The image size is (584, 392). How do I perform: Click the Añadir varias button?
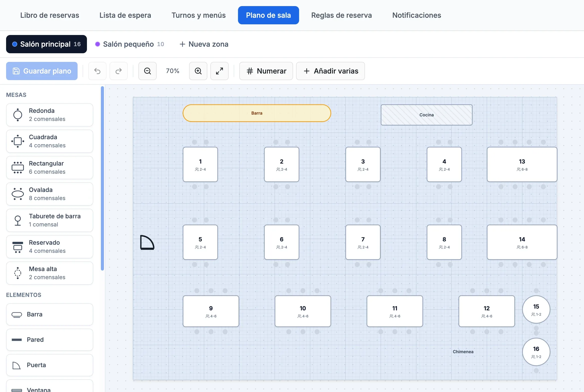point(331,71)
